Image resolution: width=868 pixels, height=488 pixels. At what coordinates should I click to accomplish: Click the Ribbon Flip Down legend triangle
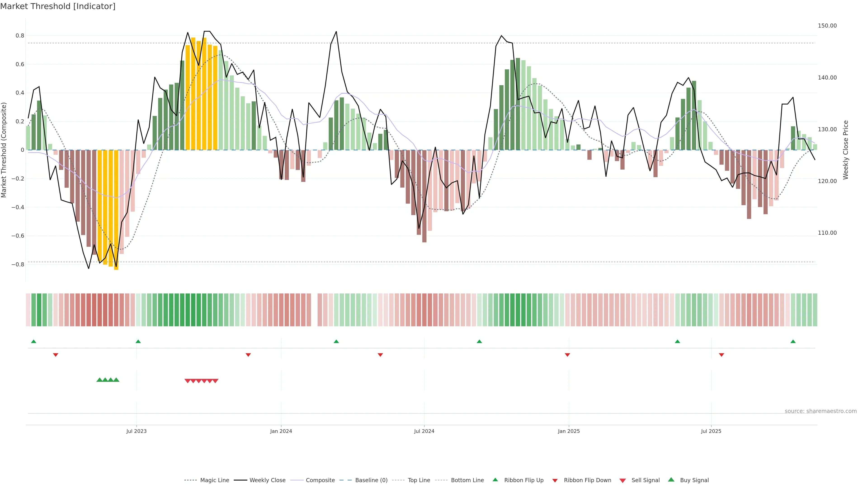tap(555, 481)
